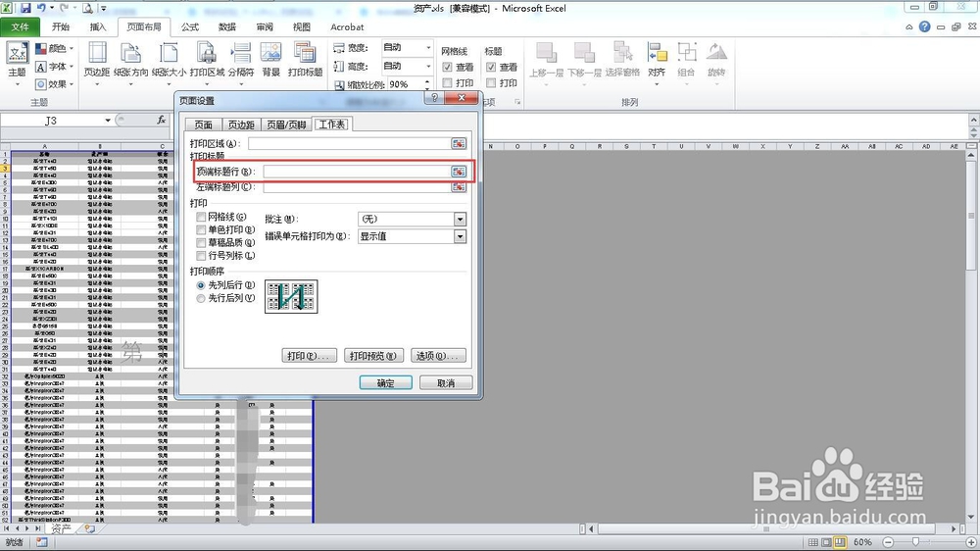Switch to the 插入 ribbon tab

click(x=98, y=26)
